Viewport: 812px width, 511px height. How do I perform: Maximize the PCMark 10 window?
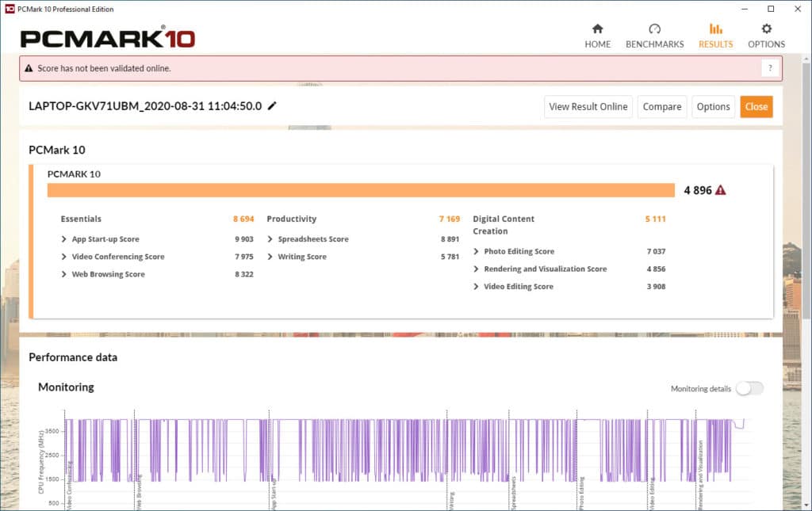771,9
